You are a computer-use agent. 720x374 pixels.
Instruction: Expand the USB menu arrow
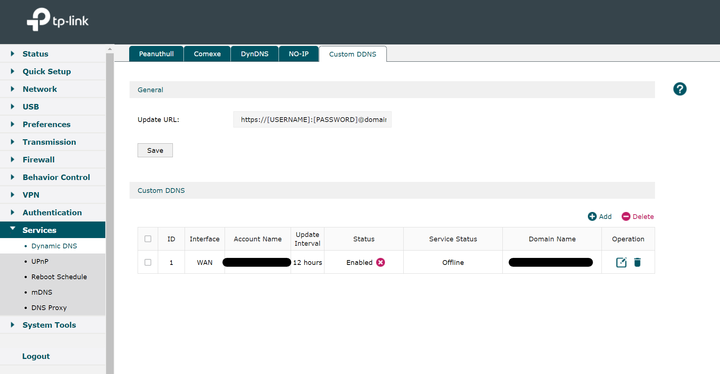pos(12,107)
